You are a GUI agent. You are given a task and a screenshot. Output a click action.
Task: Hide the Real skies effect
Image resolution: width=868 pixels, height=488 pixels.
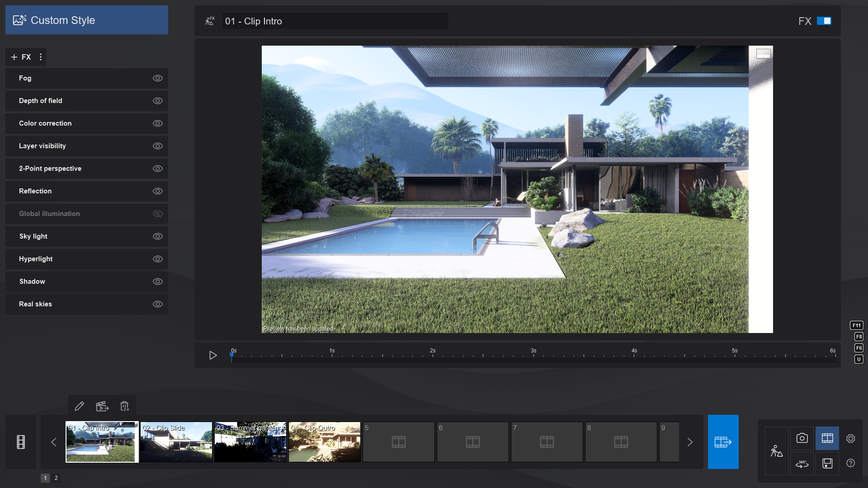click(x=157, y=304)
